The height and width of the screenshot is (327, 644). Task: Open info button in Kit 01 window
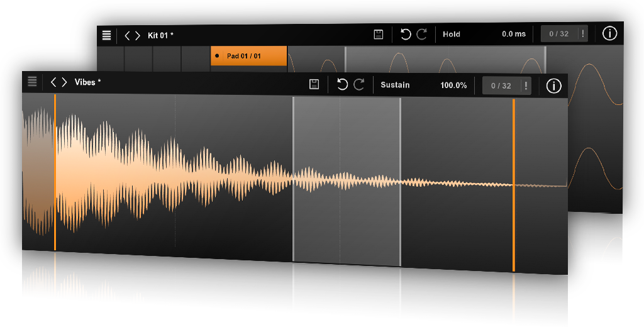point(609,33)
